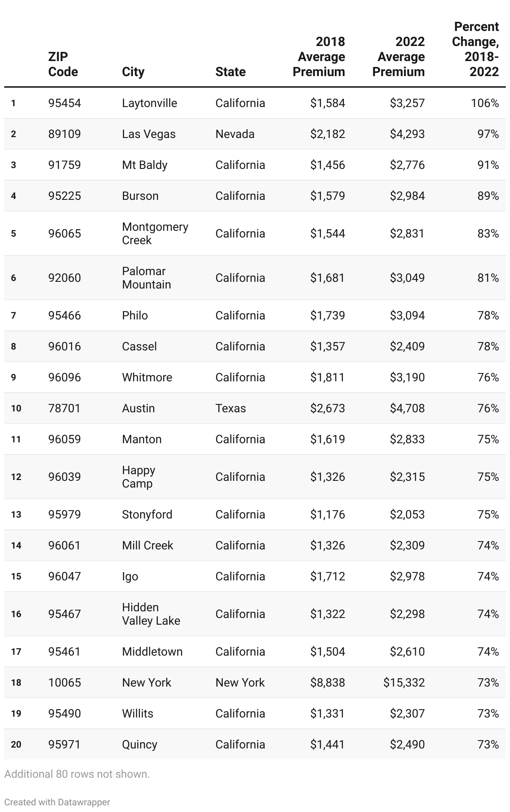Click the 2018 Average Premium header
This screenshot has width=510, height=812.
(x=319, y=56)
